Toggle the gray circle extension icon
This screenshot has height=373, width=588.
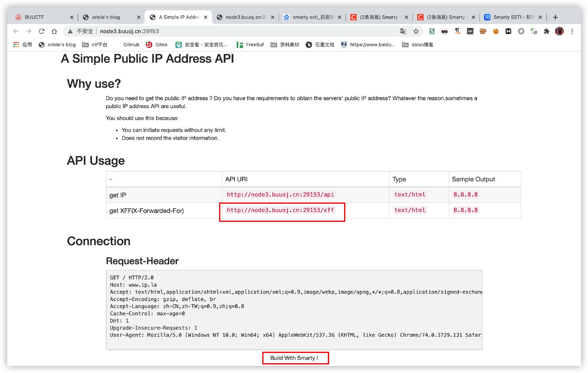521,31
